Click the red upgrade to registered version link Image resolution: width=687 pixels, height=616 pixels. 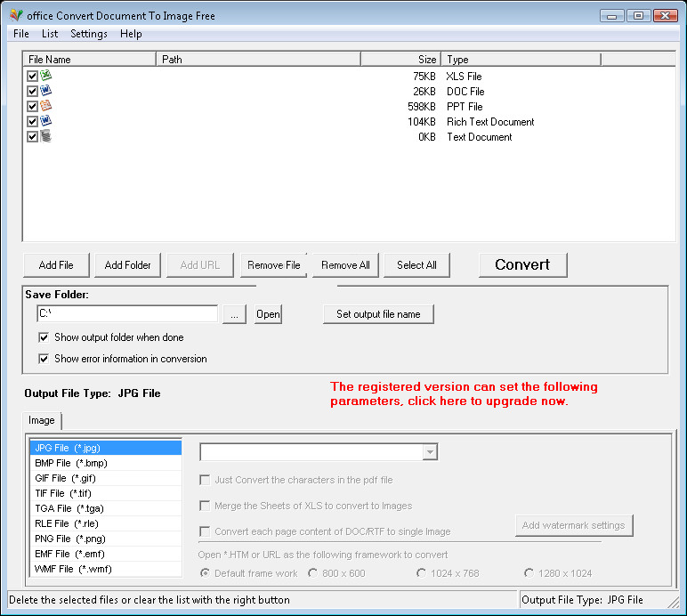point(464,393)
